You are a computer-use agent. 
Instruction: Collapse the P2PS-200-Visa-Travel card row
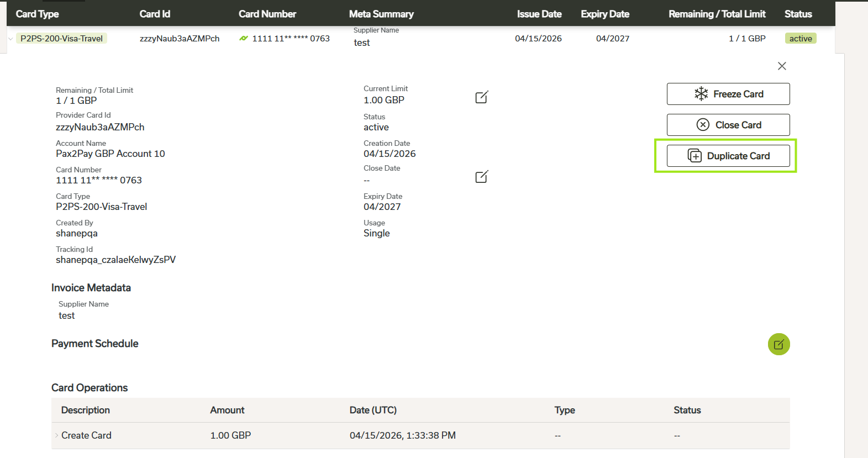[10, 39]
